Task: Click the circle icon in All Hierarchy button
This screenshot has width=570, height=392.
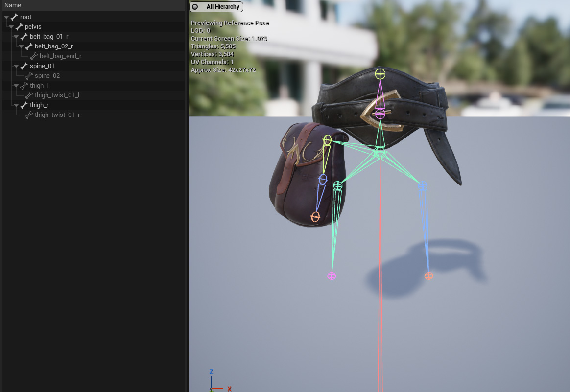Action: 195,7
